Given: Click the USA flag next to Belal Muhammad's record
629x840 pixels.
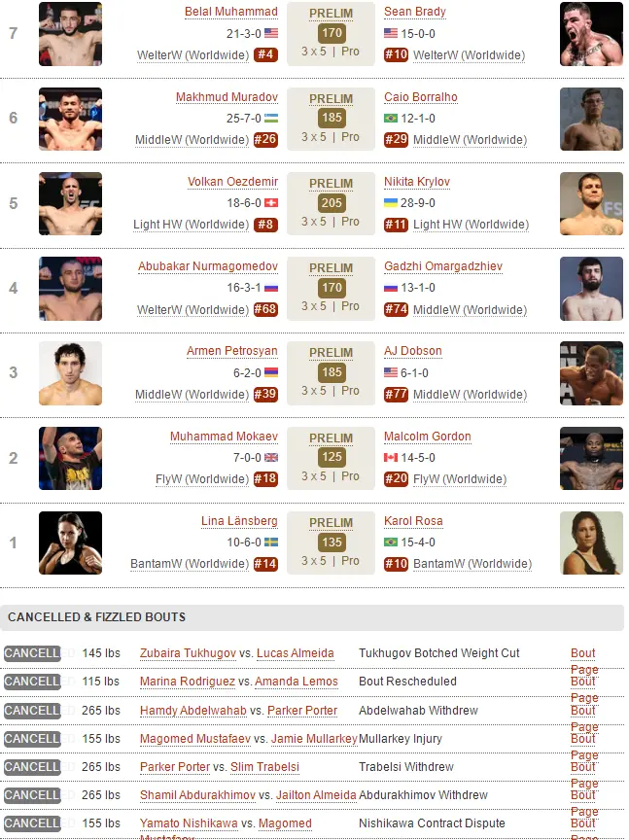Looking at the screenshot, I should 271,33.
